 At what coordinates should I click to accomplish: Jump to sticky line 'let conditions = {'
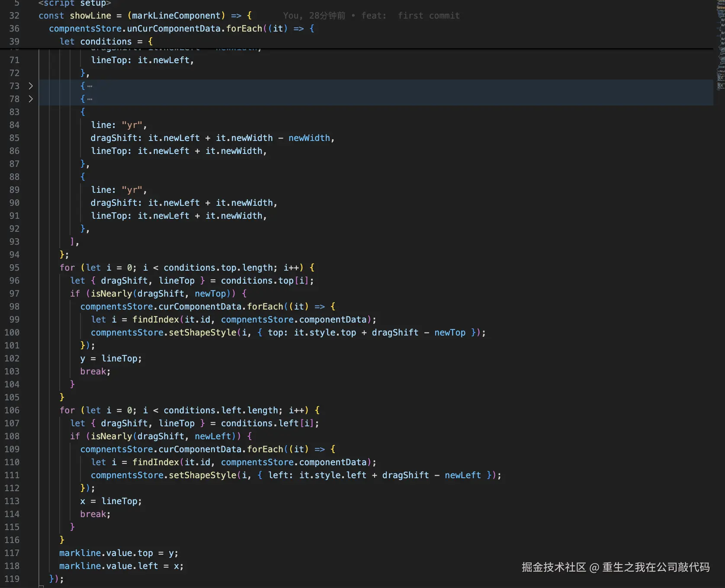click(106, 42)
